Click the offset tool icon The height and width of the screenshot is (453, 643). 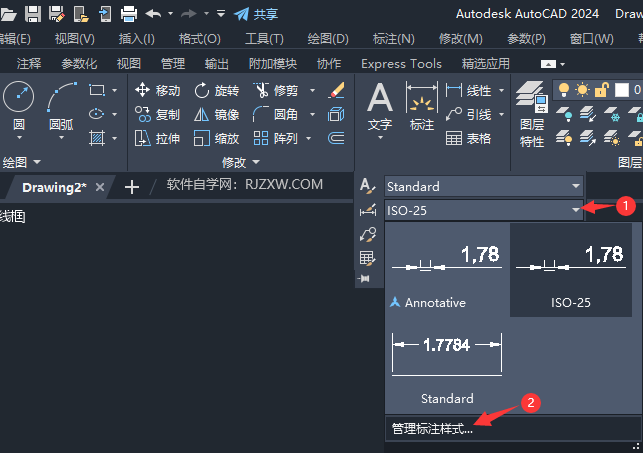click(336, 139)
